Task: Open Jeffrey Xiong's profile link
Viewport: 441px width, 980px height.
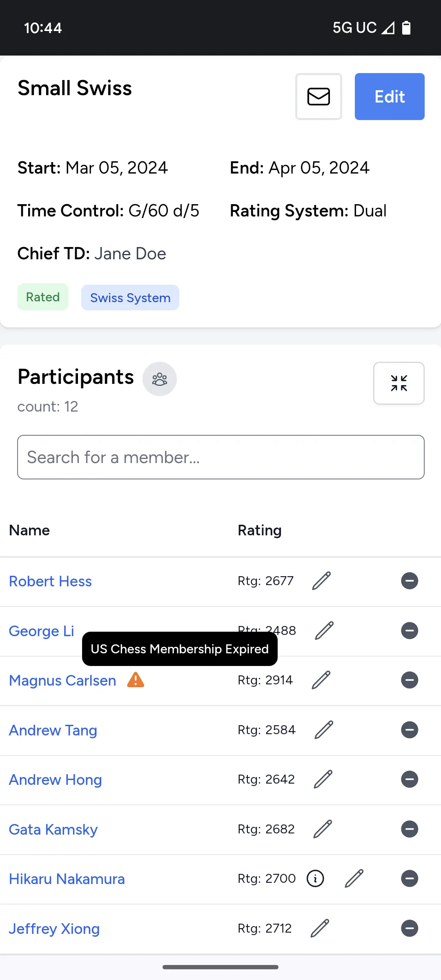Action: click(54, 929)
